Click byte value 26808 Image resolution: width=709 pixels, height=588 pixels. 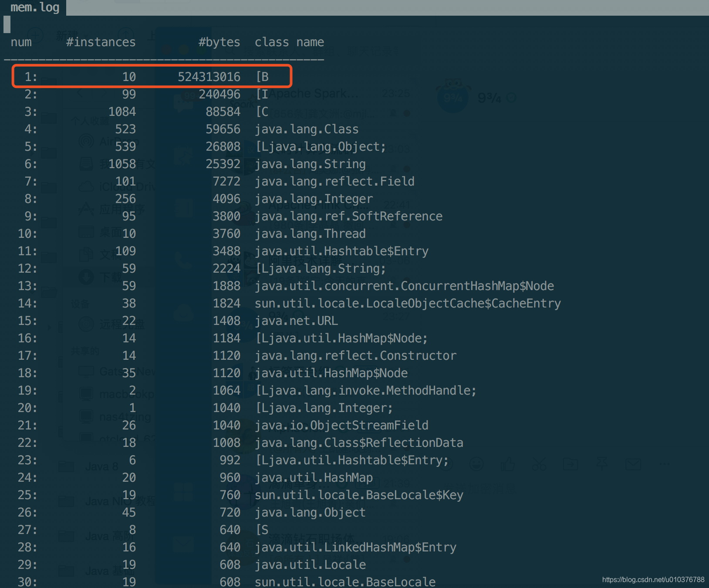pos(223,147)
